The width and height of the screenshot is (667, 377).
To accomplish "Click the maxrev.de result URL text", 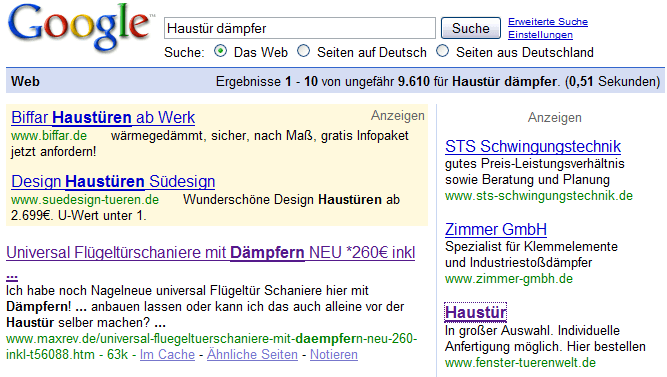I will point(211,346).
